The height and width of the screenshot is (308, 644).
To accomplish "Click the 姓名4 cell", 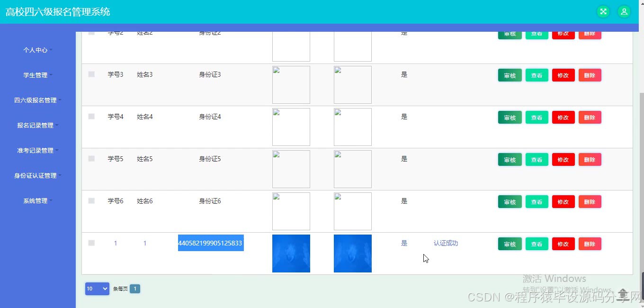I will 145,117.
